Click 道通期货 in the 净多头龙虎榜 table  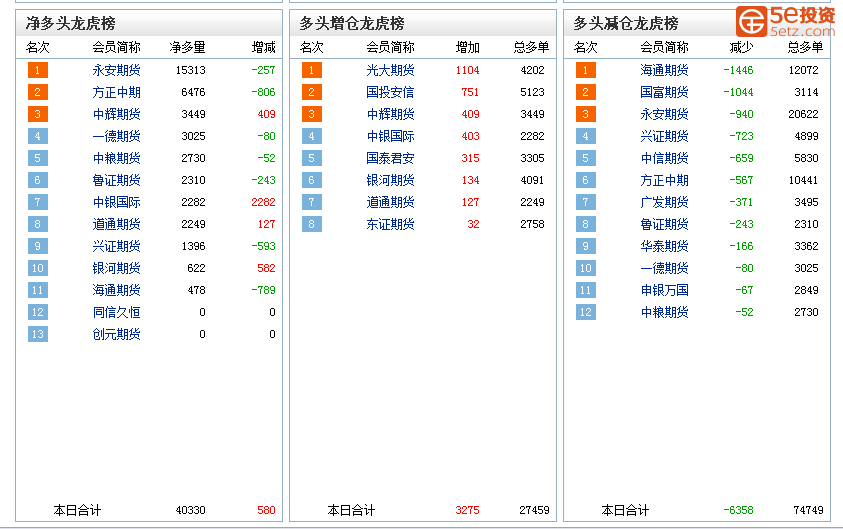116,225
